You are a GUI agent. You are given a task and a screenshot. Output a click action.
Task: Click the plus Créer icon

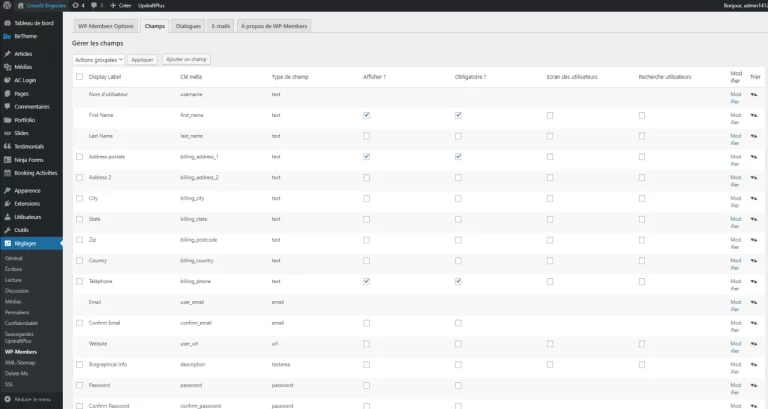pos(113,5)
